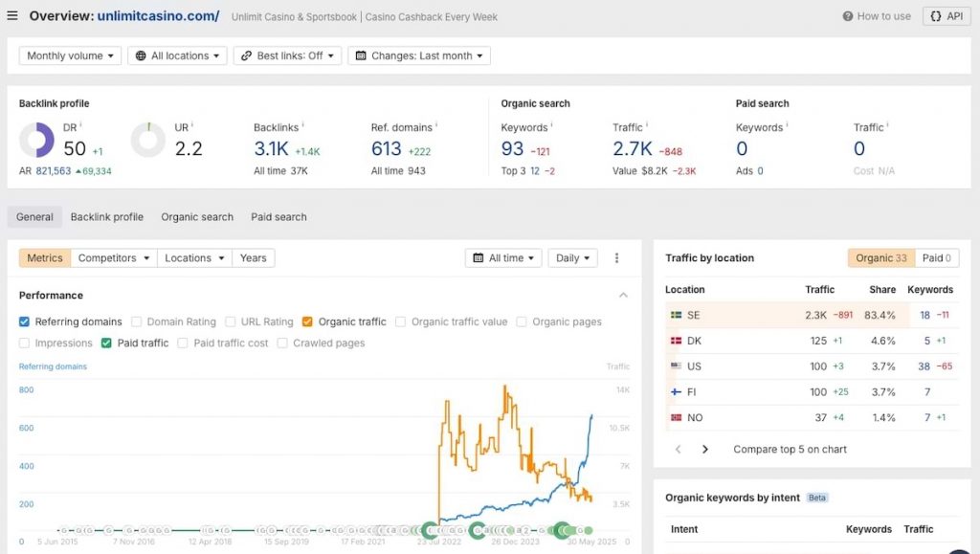This screenshot has width=980, height=554.
Task: Open All locations dropdown
Action: 177,55
